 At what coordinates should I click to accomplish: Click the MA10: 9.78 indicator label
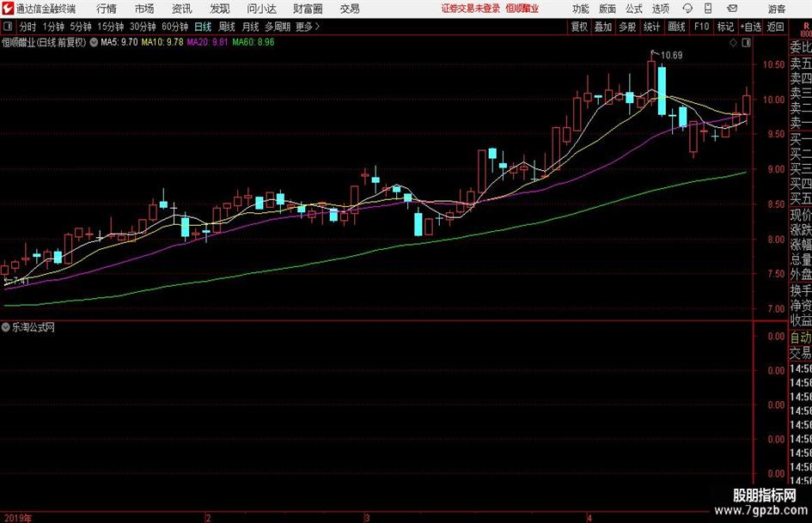162,42
